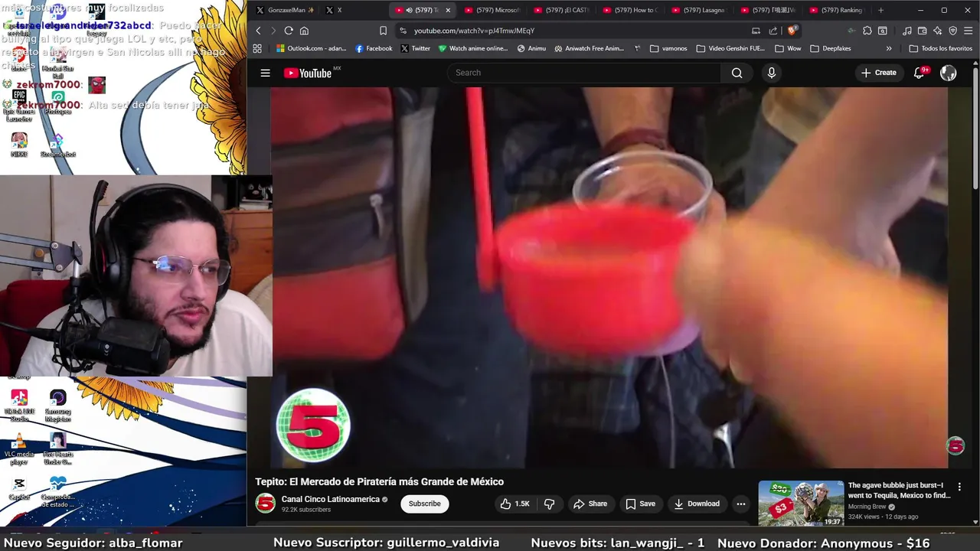This screenshot has height=551, width=980.
Task: Dislike the video with thumbs down
Action: [549, 504]
